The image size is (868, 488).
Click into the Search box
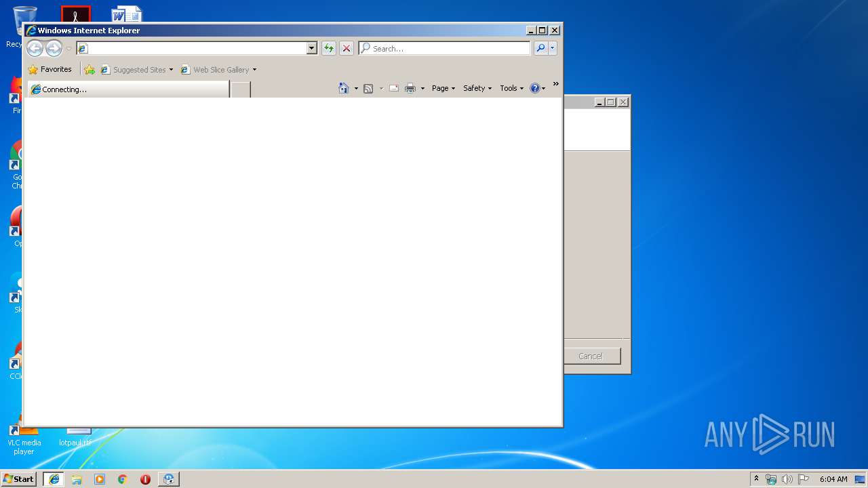tap(445, 48)
